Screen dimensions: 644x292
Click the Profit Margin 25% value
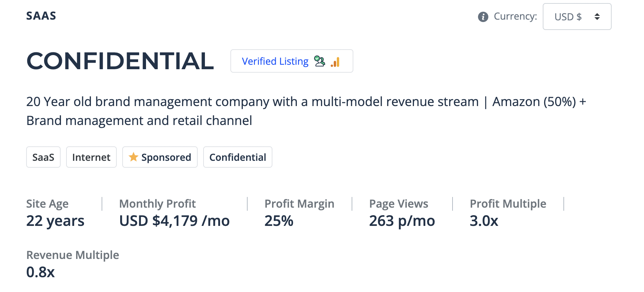pos(279,221)
